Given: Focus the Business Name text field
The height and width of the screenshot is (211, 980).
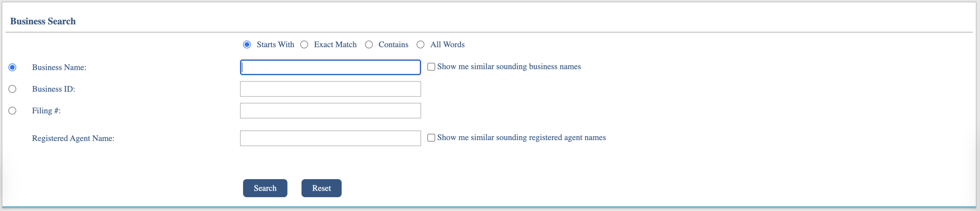Looking at the screenshot, I should [x=330, y=68].
